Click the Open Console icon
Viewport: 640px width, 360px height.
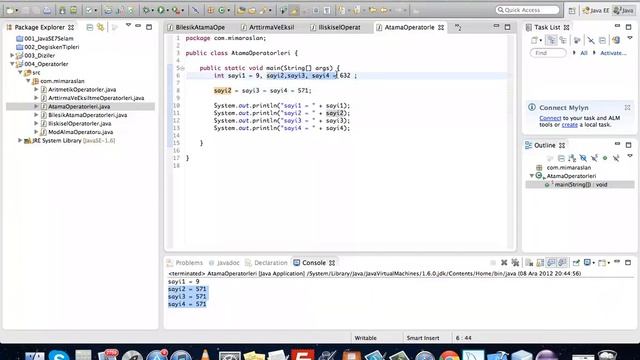[x=602, y=263]
